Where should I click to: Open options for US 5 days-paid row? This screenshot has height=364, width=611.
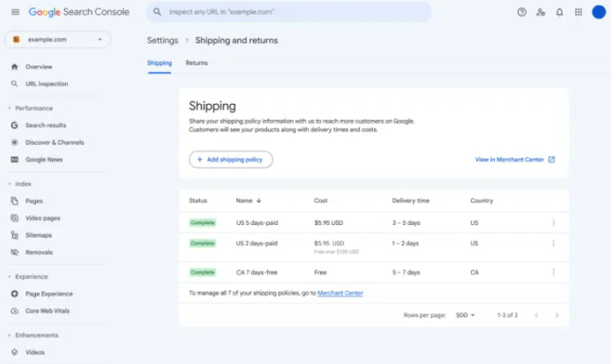point(553,222)
